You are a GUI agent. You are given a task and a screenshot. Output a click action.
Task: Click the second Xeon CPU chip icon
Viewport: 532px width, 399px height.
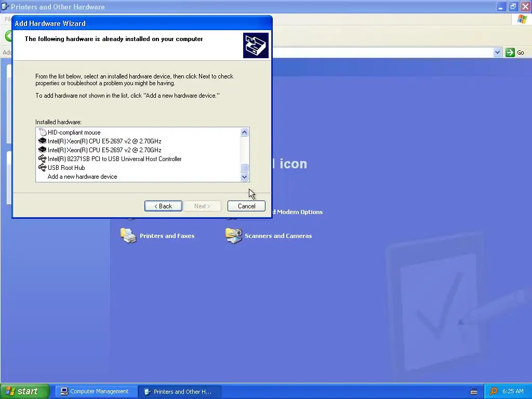click(x=43, y=150)
